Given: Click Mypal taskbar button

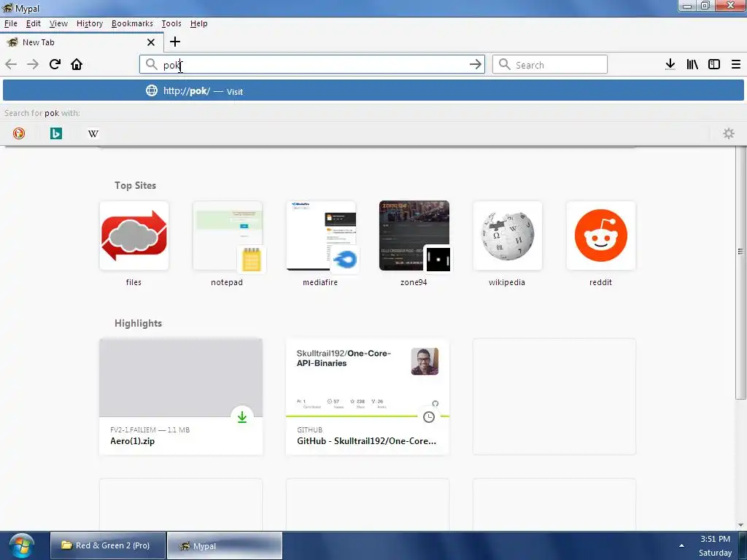Looking at the screenshot, I should pyautogui.click(x=225, y=545).
